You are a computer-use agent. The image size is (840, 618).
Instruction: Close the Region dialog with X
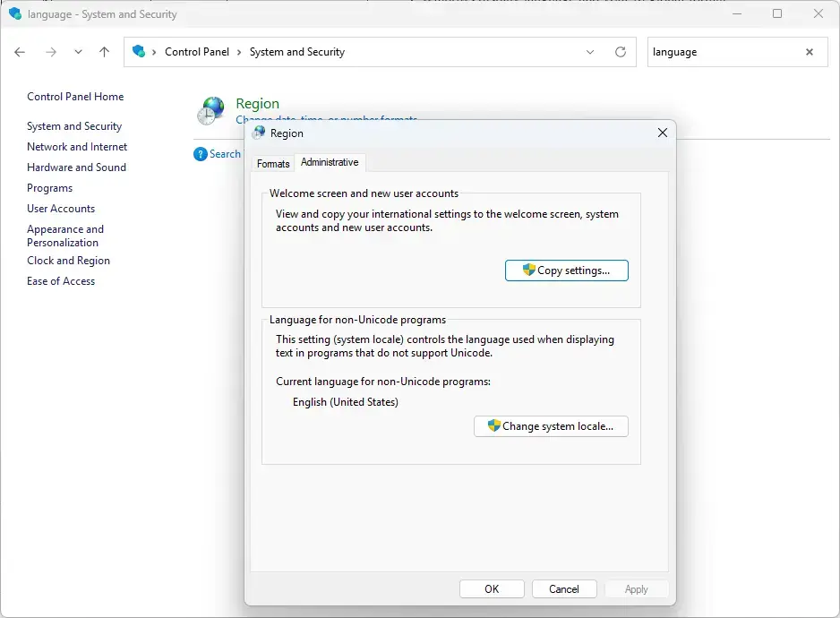[663, 133]
